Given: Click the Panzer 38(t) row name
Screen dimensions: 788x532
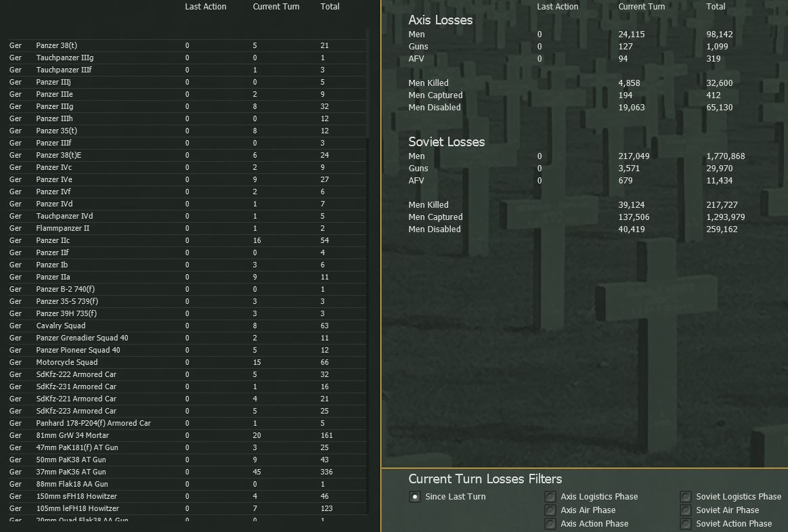Looking at the screenshot, I should pos(56,46).
